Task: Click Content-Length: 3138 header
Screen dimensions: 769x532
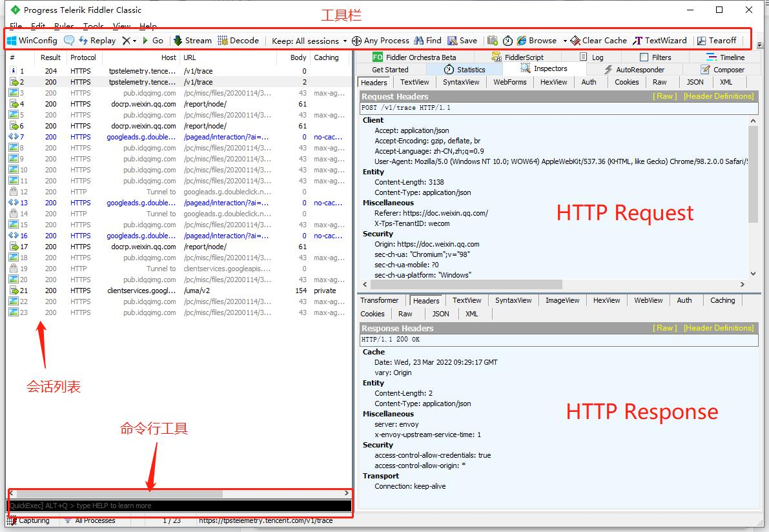Action: (409, 183)
